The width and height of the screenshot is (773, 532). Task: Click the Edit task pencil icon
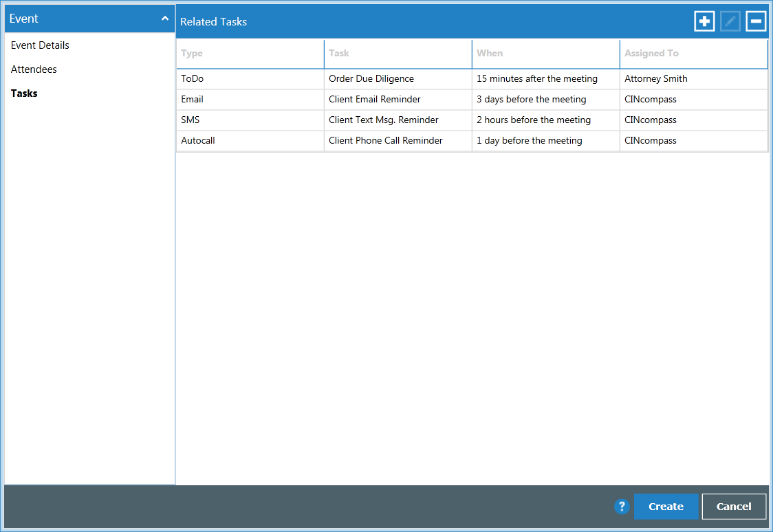pos(730,21)
